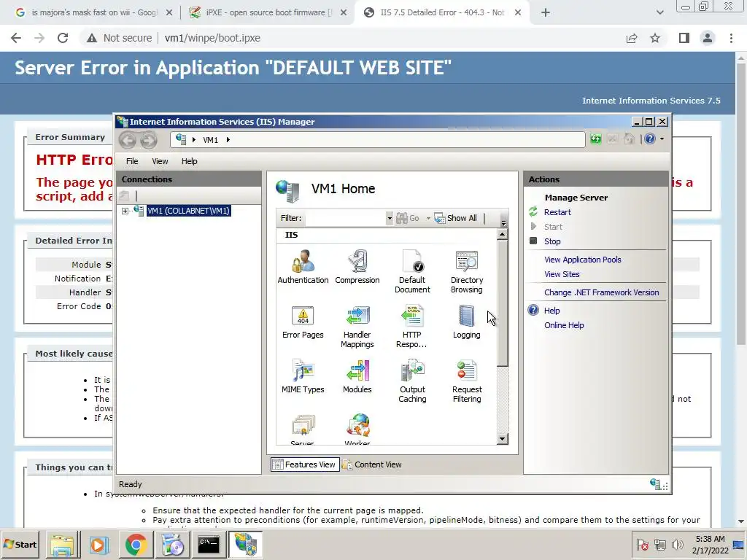The height and width of the screenshot is (560, 747).
Task: Open the dropdown arrow next to Go
Action: coord(428,218)
